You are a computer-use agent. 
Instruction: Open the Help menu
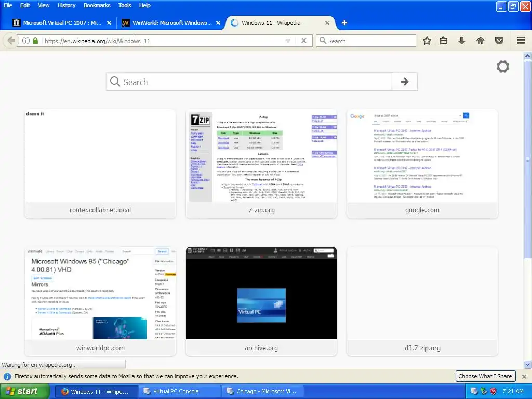click(144, 5)
